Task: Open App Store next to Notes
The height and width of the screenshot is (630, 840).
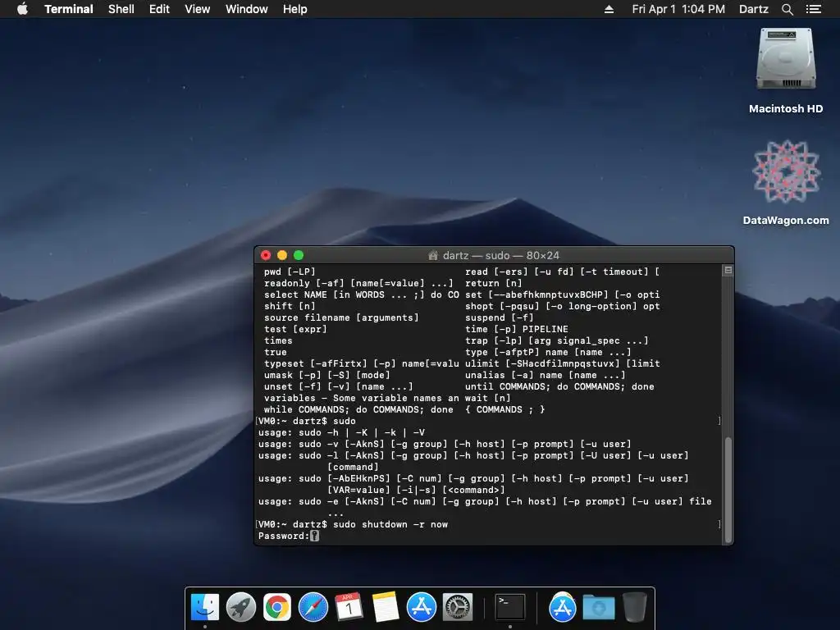Action: click(421, 608)
